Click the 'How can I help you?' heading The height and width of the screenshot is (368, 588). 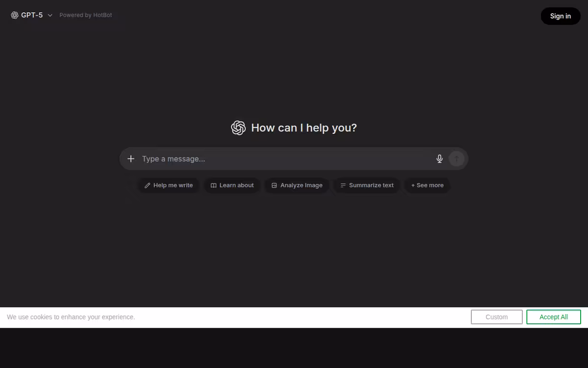pos(304,128)
